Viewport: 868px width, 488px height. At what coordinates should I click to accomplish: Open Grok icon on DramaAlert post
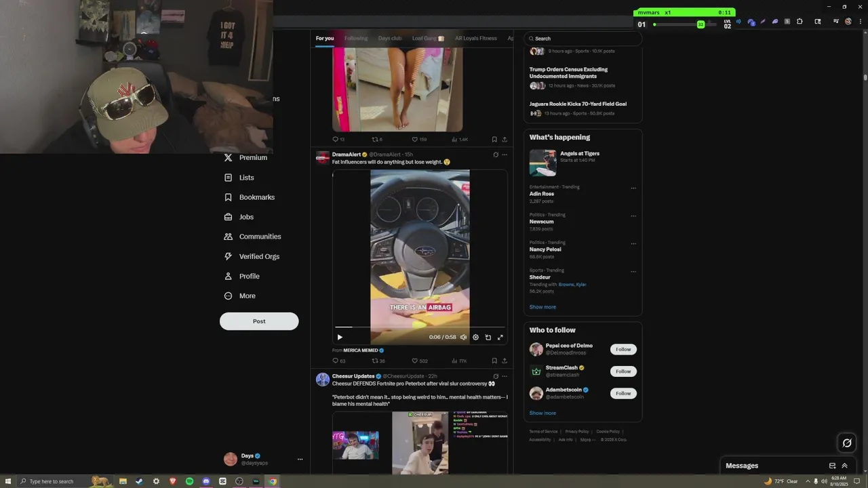[496, 155]
